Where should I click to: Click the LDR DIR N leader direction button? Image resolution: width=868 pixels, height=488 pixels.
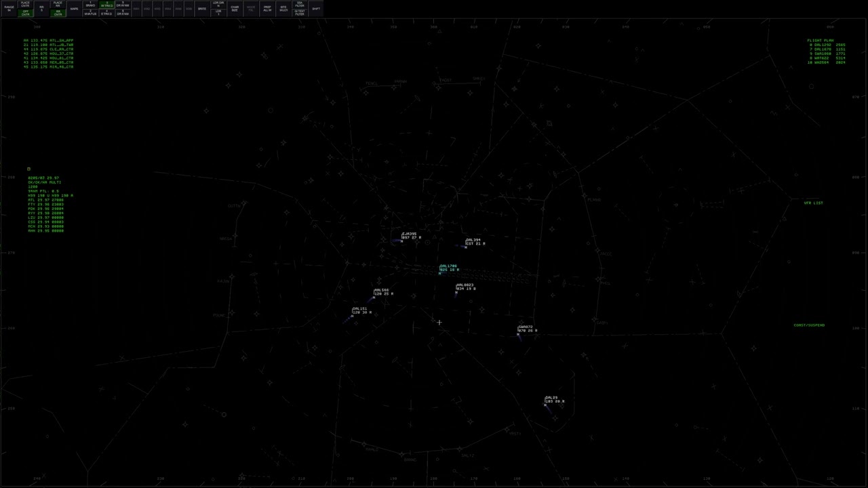pos(218,4)
